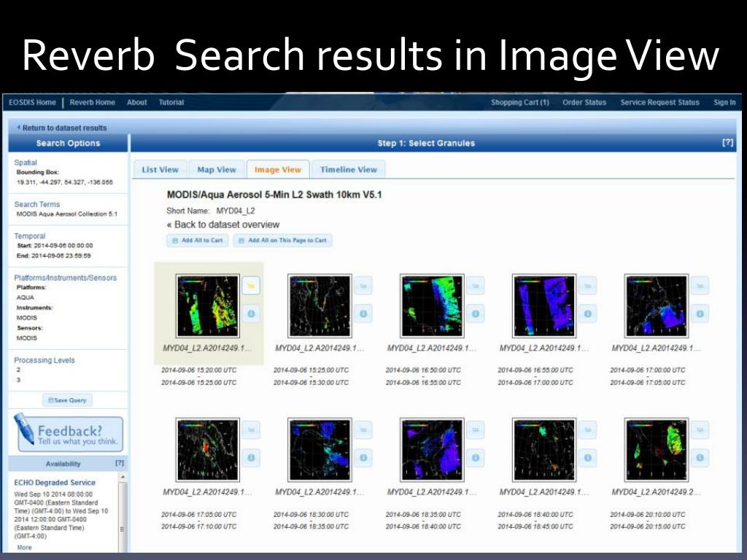This screenshot has width=747, height=560.
Task: Click Sign In
Action: (x=724, y=102)
